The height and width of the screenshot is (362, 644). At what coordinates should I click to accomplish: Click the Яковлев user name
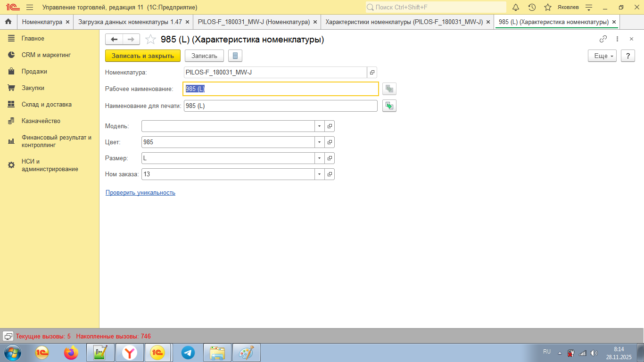point(568,8)
